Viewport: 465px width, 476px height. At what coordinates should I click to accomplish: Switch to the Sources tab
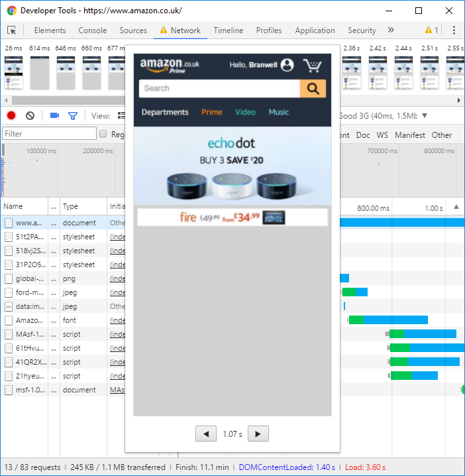point(133,30)
